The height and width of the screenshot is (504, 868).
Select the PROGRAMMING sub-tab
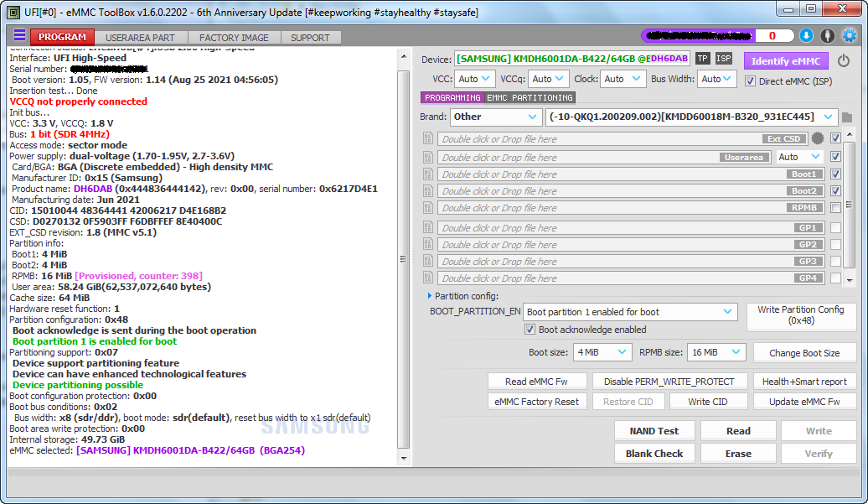click(452, 97)
